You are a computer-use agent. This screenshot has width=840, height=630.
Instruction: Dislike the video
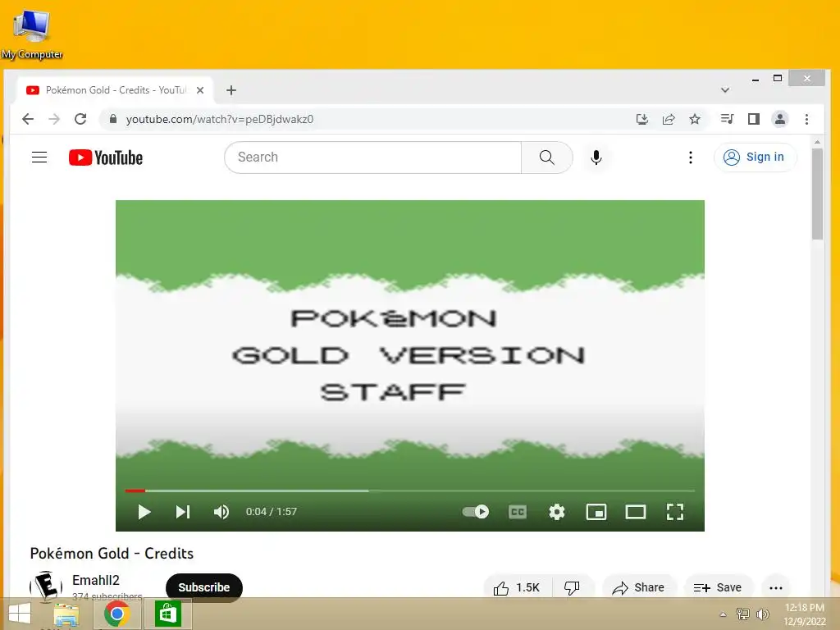coord(572,587)
